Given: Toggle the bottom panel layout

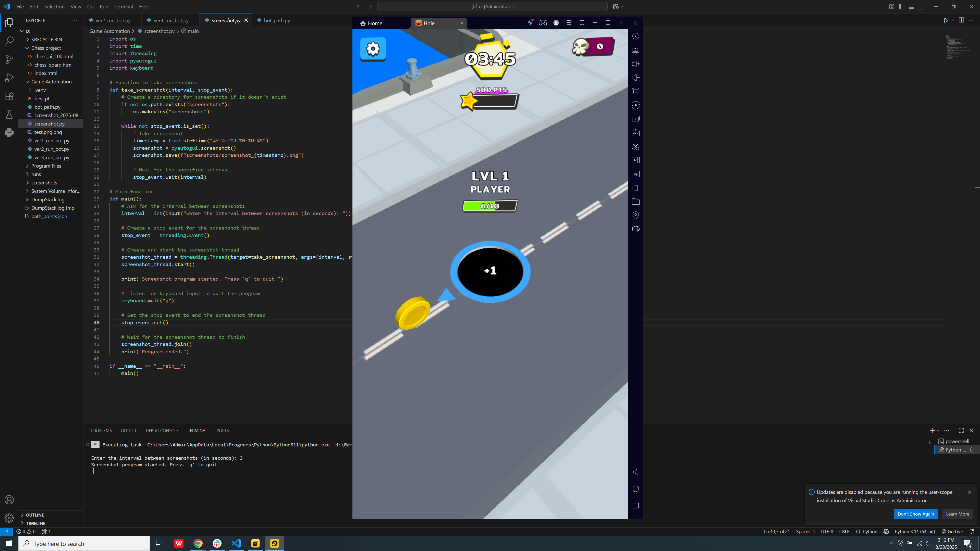Looking at the screenshot, I should (x=911, y=6).
